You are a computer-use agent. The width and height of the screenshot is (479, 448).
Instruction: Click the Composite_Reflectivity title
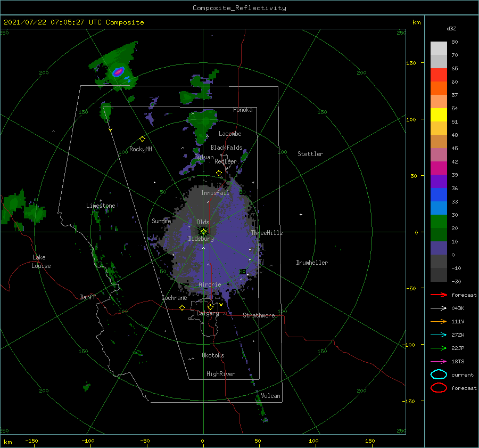239,8
